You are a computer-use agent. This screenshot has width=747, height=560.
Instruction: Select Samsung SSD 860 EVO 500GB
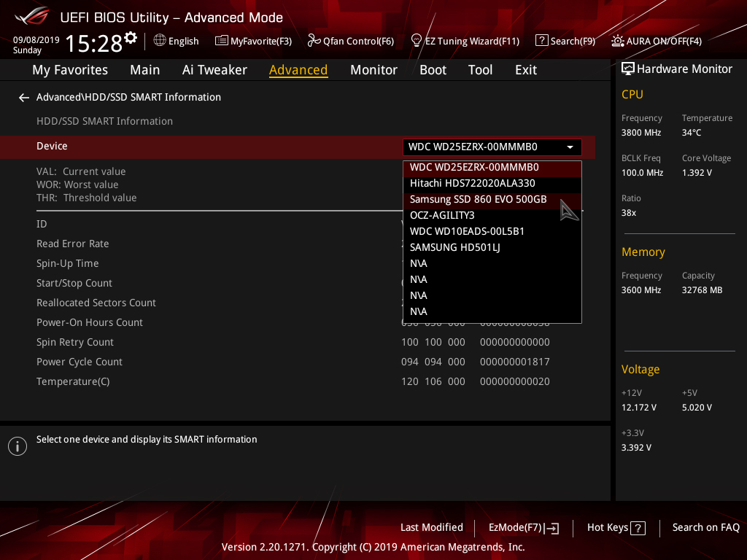coord(492,200)
